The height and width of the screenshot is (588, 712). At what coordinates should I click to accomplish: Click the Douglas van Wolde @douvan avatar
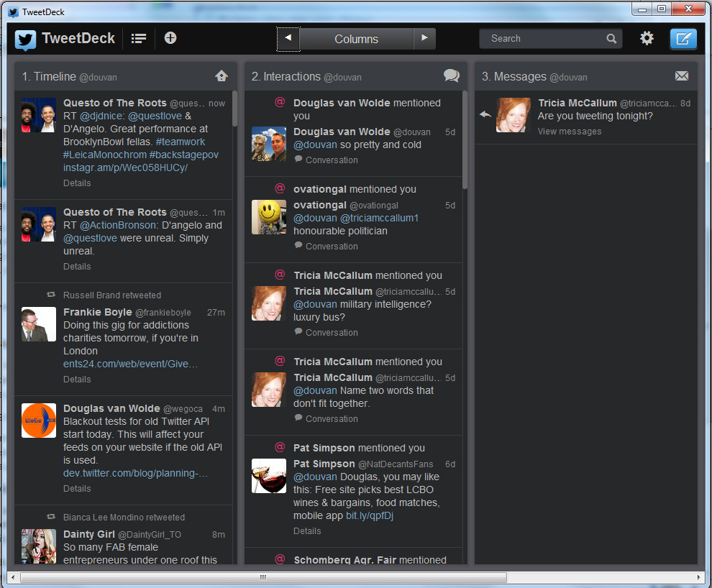coord(269,144)
